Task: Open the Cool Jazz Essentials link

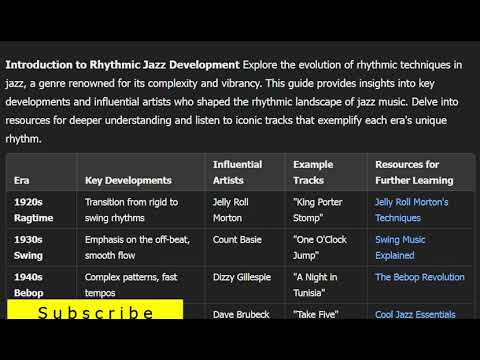Action: coord(415,314)
